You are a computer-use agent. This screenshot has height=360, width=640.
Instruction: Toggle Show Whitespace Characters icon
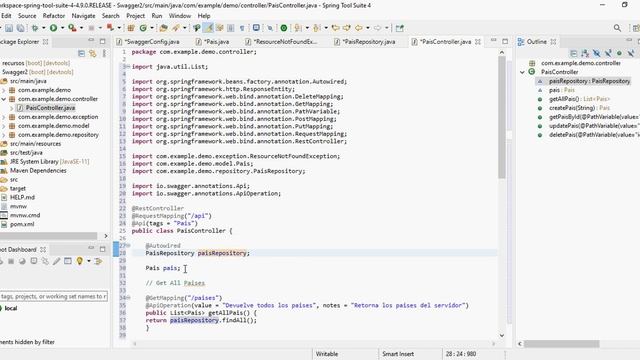tap(242, 28)
